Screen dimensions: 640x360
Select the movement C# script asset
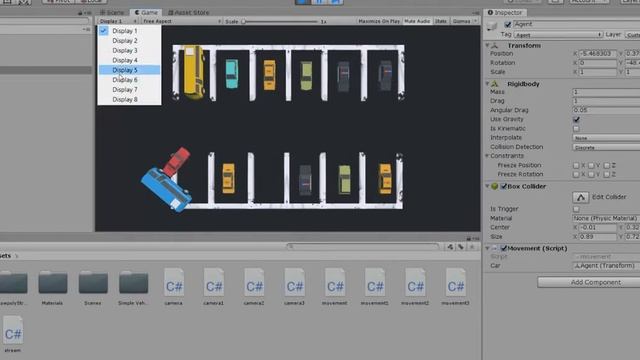(335, 287)
